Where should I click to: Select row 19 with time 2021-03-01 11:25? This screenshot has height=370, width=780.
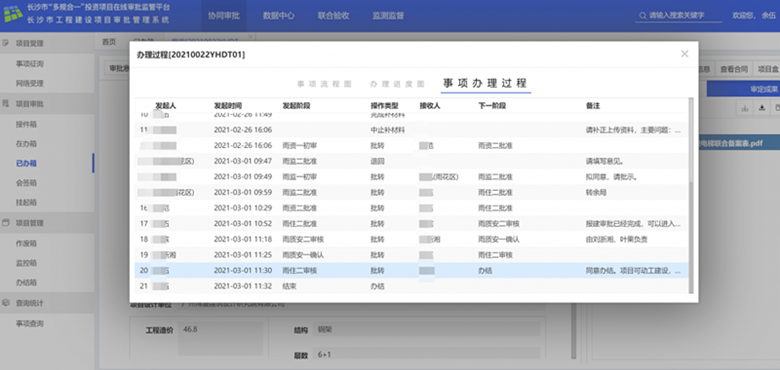(x=411, y=255)
